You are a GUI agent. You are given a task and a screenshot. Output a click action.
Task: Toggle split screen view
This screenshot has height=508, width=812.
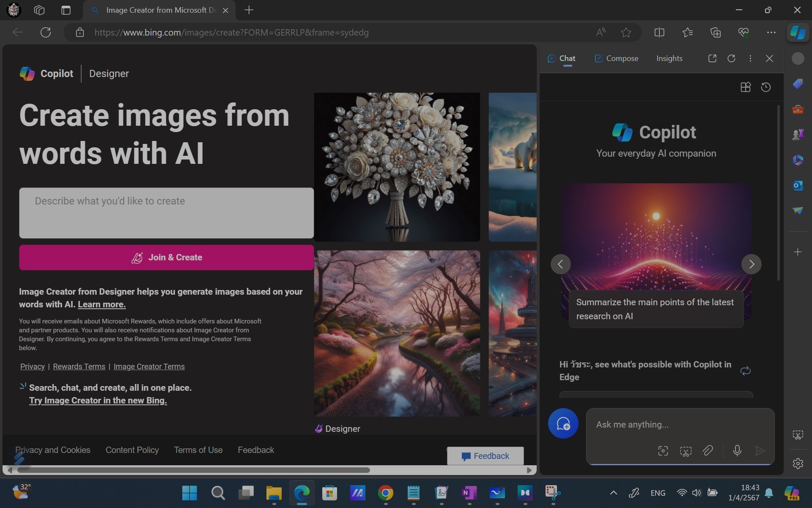click(659, 33)
